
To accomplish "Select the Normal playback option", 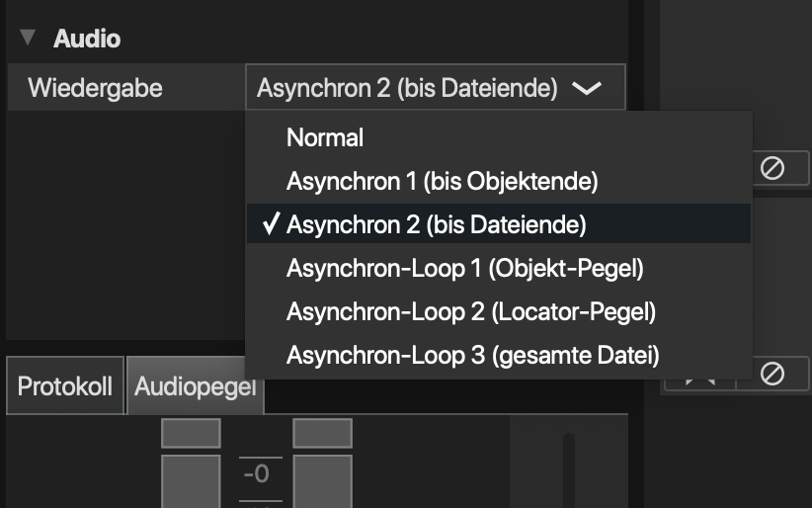I will tap(325, 137).
